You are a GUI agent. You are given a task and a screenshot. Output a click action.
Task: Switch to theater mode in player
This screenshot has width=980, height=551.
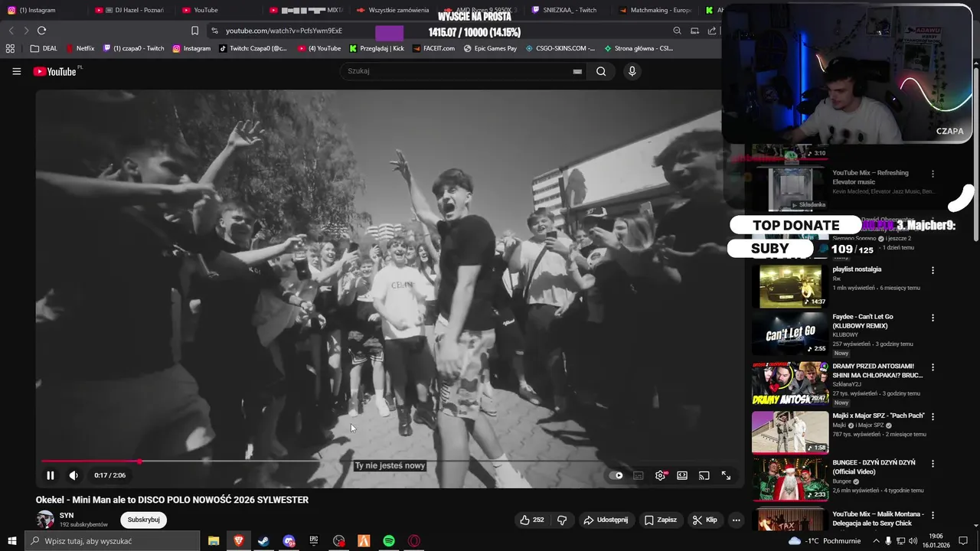pyautogui.click(x=682, y=475)
